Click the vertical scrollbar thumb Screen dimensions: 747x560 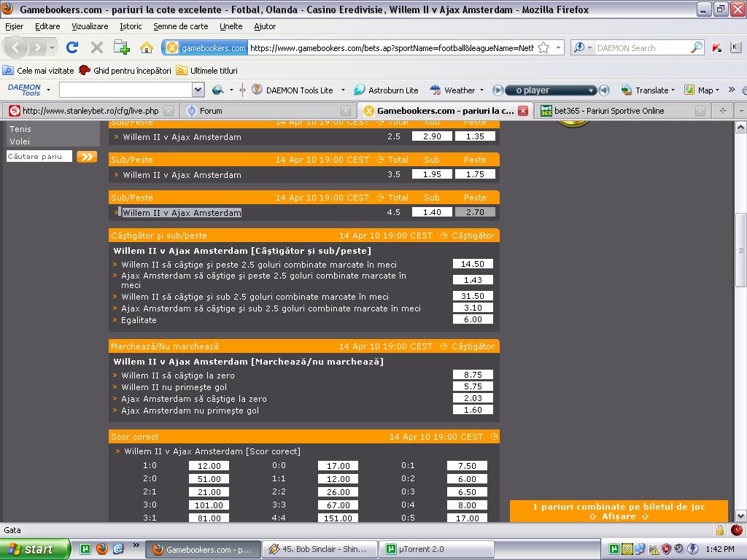(740, 249)
